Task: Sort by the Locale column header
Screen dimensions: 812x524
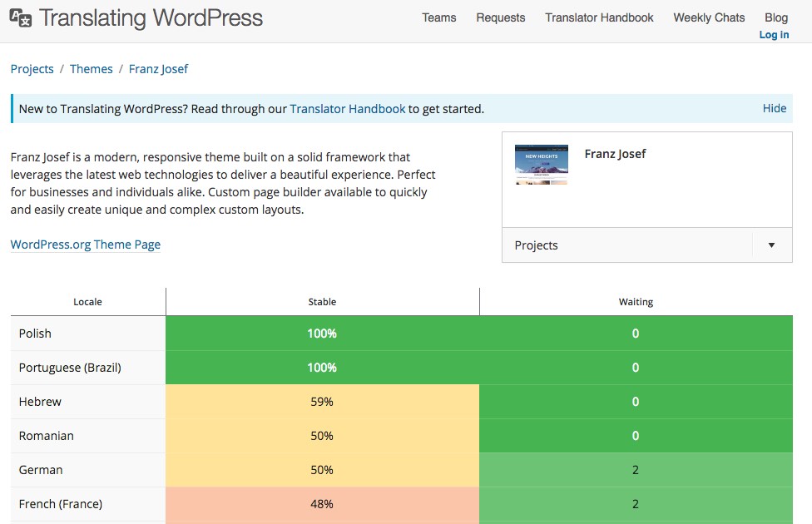Action: tap(87, 302)
